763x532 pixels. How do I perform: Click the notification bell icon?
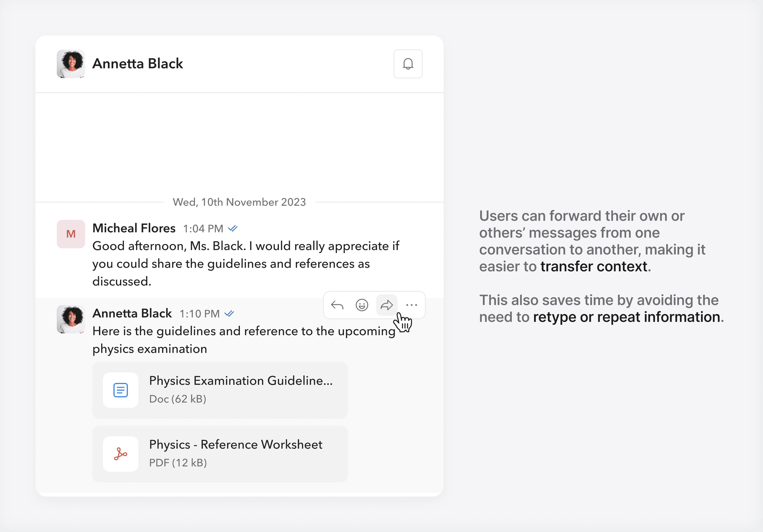coord(408,64)
